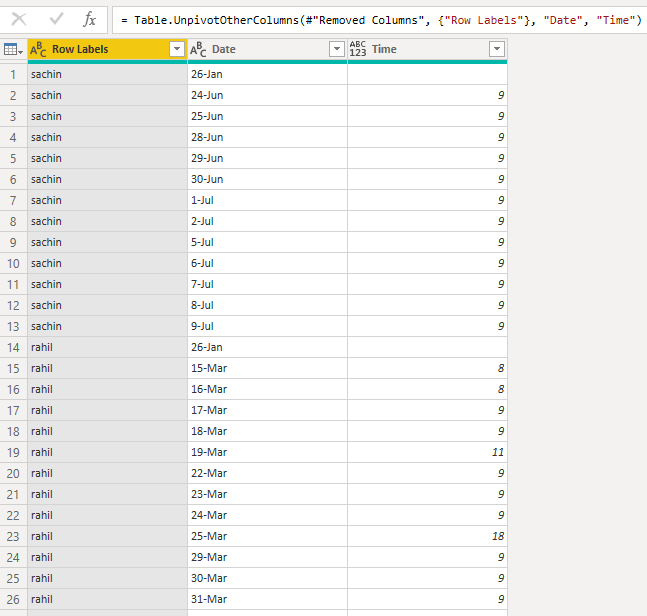Select the Date column header

(267, 50)
